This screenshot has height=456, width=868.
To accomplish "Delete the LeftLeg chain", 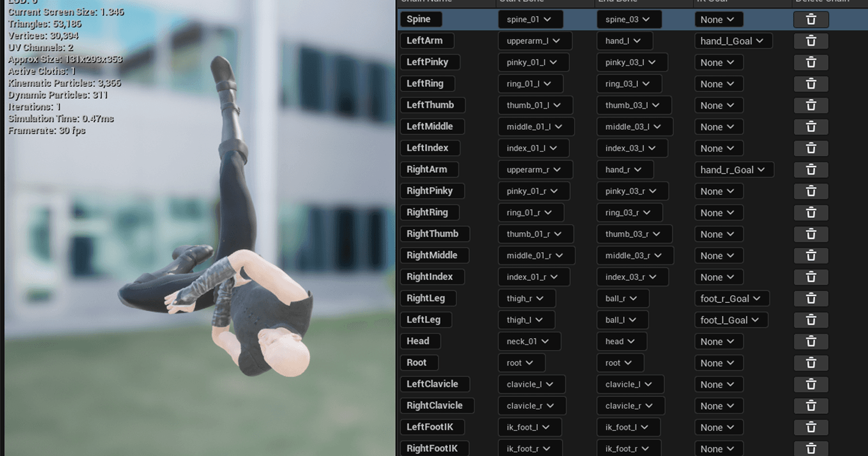I will [x=811, y=320].
